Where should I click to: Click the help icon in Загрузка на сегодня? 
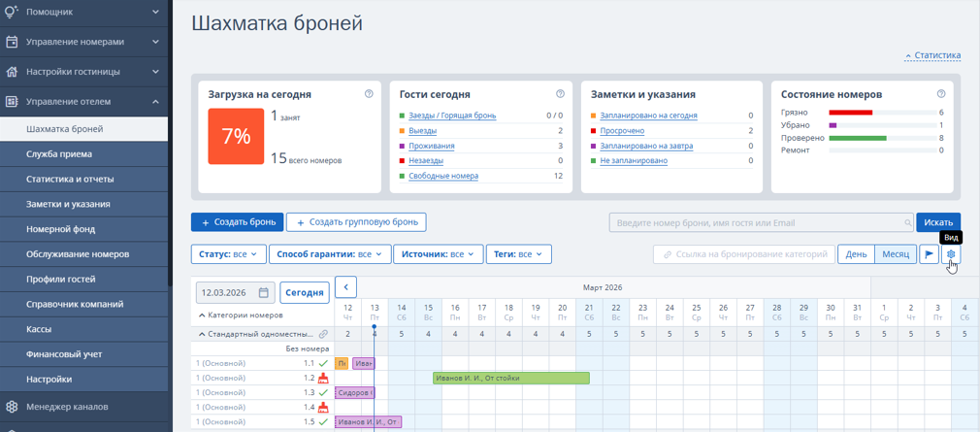(369, 94)
